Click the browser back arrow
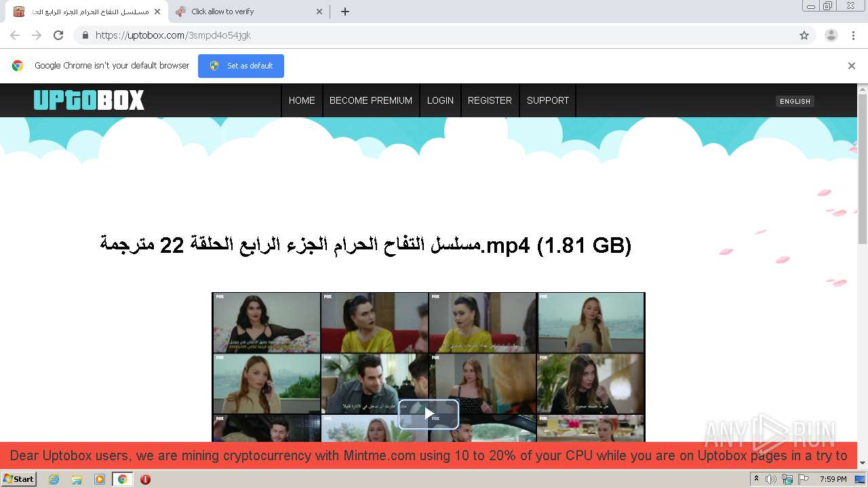 [x=15, y=35]
